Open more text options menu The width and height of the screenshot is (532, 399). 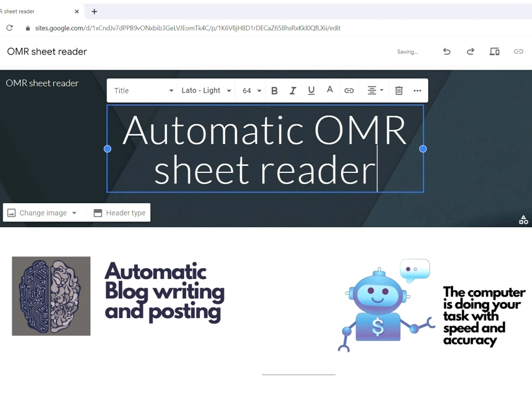coord(417,90)
